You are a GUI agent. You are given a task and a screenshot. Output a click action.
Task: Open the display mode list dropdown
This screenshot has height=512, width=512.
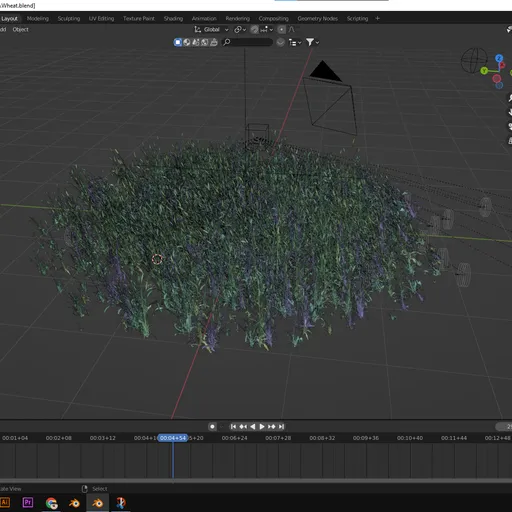tap(295, 42)
